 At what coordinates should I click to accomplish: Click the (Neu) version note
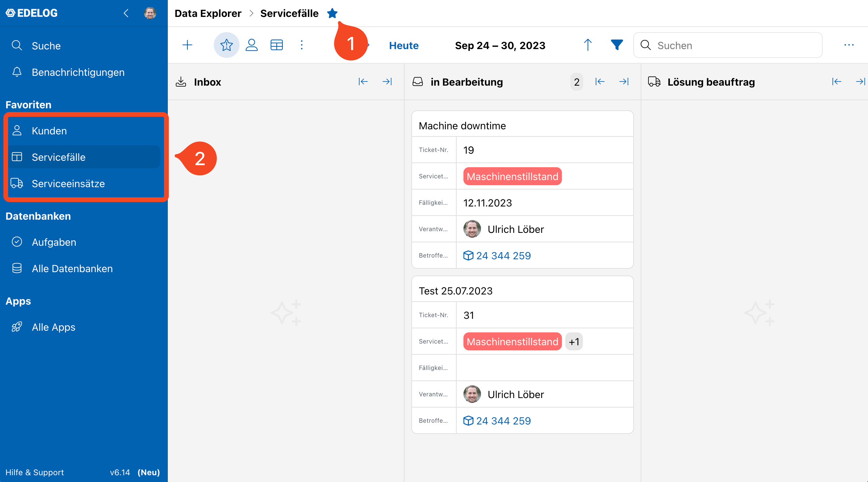pos(149,472)
